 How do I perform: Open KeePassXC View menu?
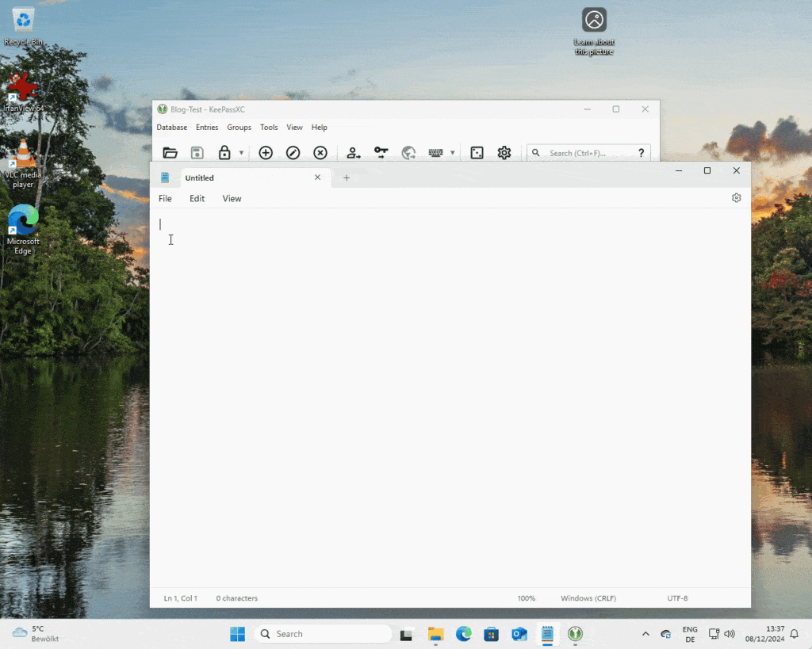[295, 128]
